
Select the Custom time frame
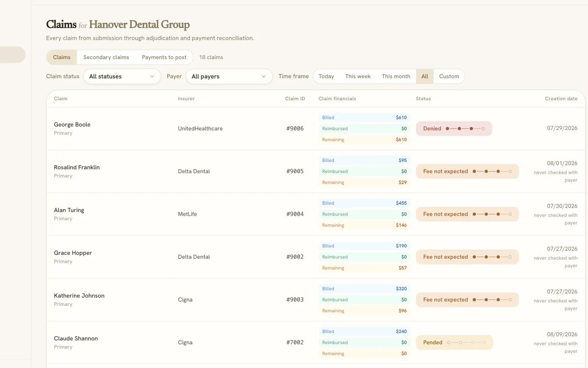point(449,77)
